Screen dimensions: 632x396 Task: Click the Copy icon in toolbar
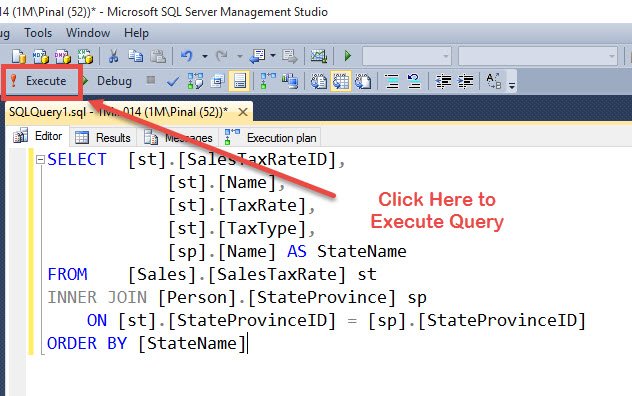click(x=135, y=56)
